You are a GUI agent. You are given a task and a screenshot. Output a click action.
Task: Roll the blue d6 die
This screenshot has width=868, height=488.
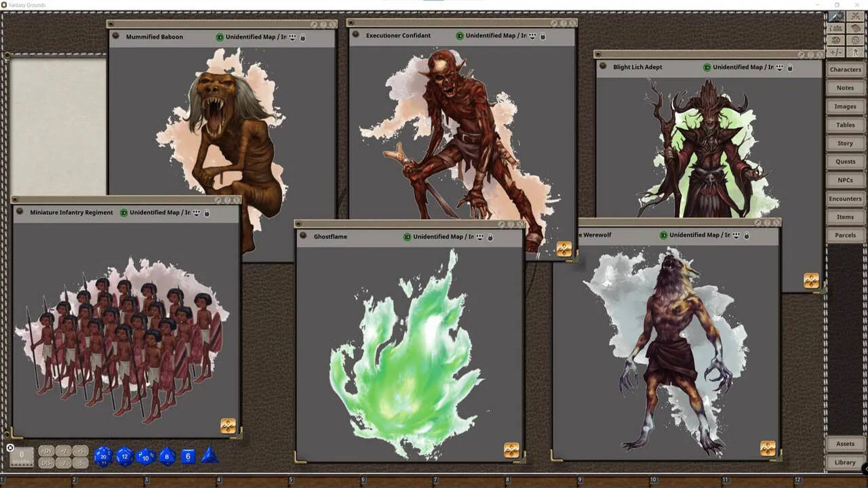(189, 457)
